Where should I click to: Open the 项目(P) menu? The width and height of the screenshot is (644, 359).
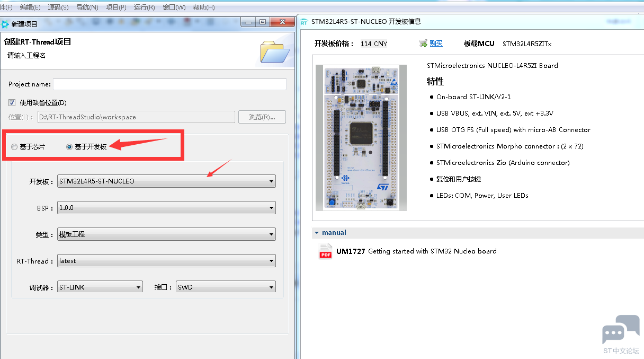pyautogui.click(x=116, y=7)
